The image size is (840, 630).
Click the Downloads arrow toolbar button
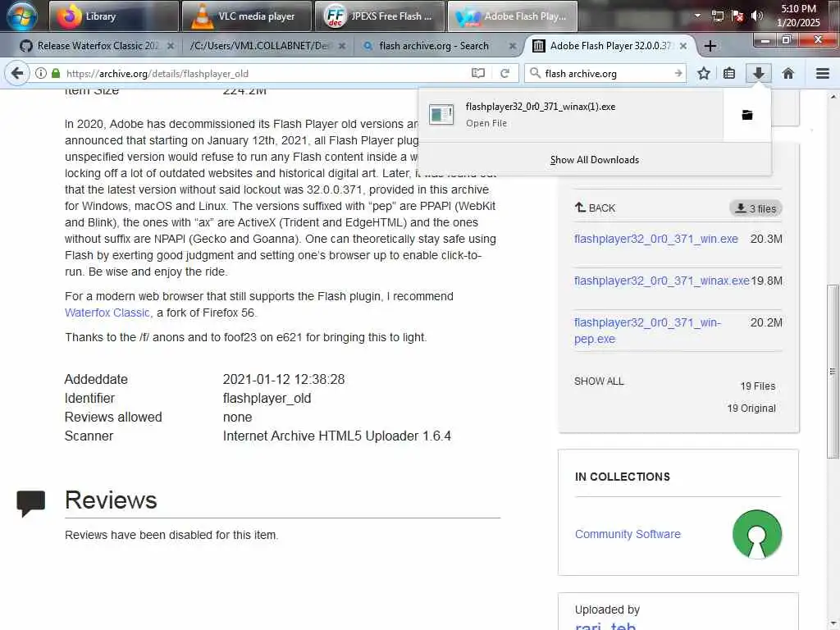[759, 73]
